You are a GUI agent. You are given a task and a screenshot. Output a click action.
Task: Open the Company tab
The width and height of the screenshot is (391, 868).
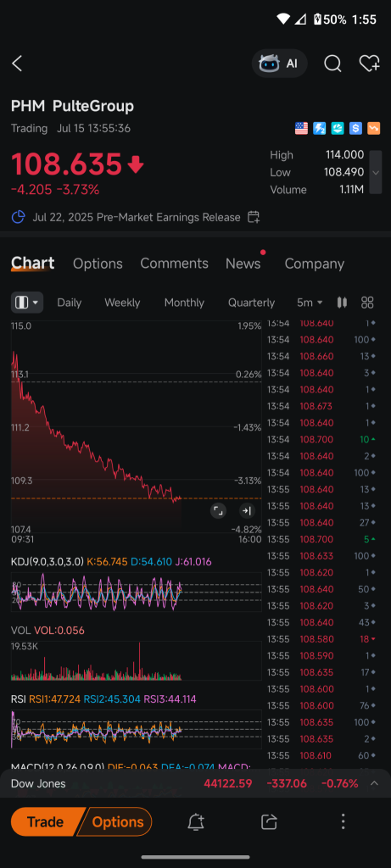(314, 264)
